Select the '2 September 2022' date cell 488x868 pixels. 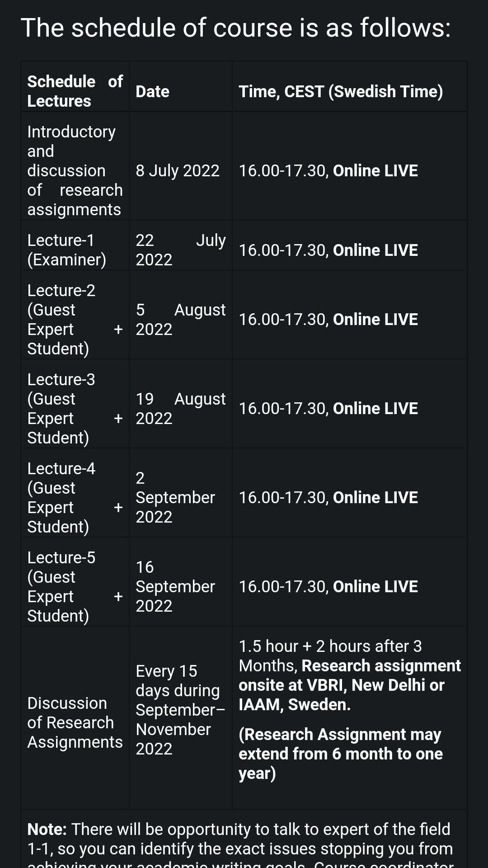(x=175, y=497)
